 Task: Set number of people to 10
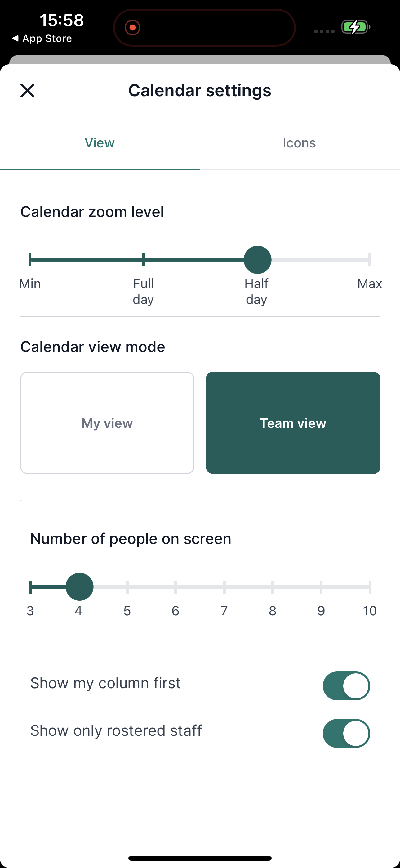point(370,587)
